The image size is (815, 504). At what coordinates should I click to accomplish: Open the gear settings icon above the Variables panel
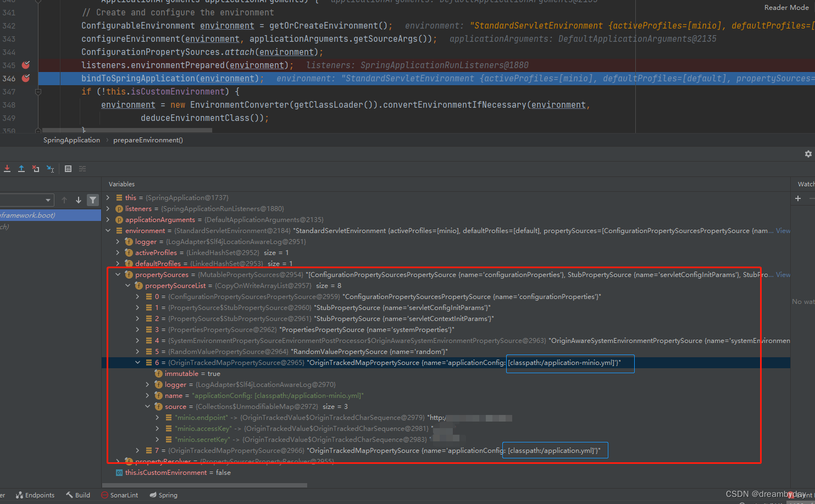point(808,154)
